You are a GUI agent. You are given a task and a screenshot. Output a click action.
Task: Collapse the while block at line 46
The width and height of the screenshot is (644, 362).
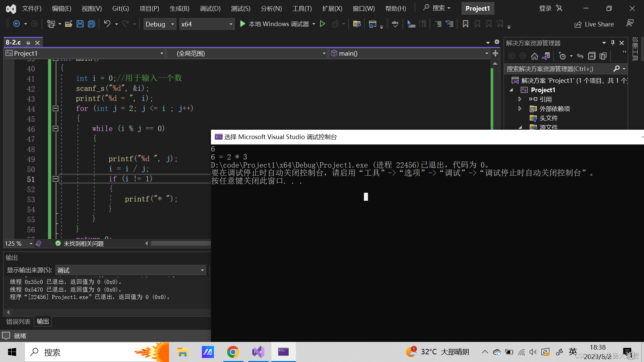tap(56, 128)
